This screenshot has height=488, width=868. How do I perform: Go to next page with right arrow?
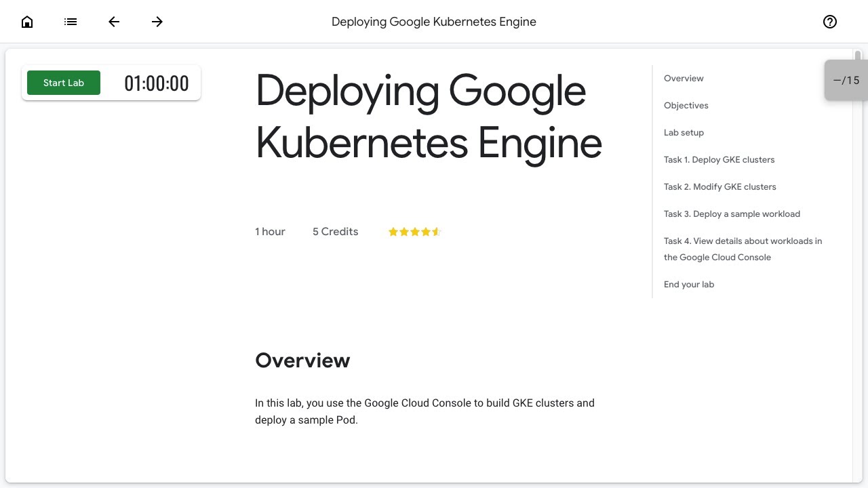(x=157, y=22)
